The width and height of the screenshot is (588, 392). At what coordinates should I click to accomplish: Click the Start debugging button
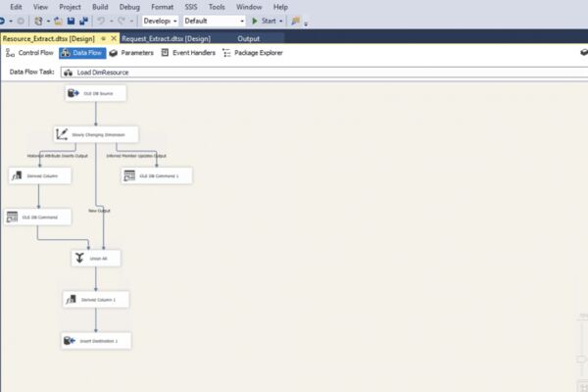(x=264, y=21)
